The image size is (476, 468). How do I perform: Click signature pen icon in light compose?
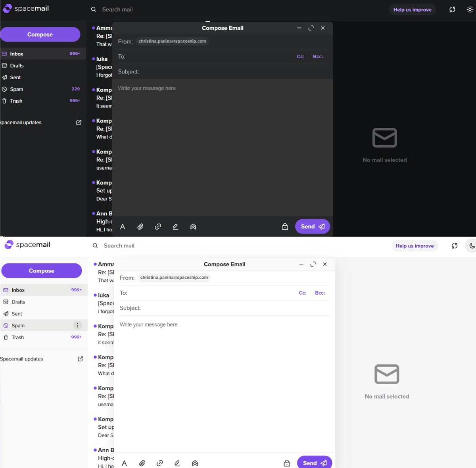pyautogui.click(x=177, y=463)
